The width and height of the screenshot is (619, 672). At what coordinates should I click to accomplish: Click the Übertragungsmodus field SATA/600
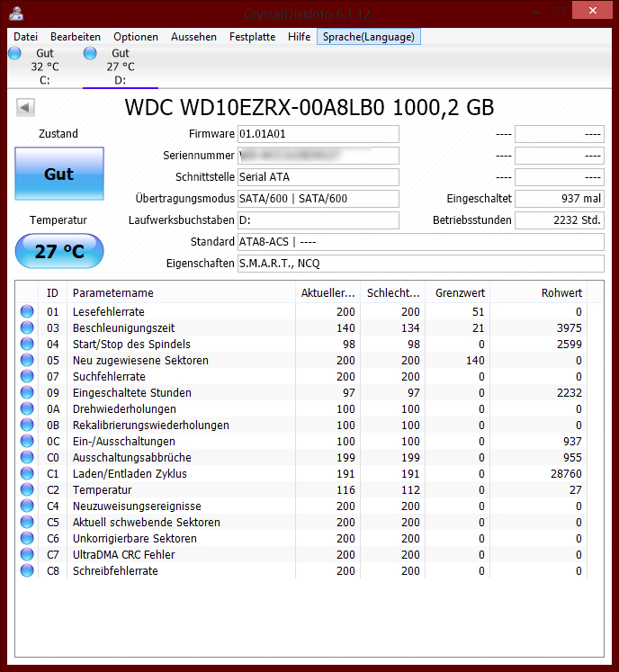pyautogui.click(x=318, y=199)
